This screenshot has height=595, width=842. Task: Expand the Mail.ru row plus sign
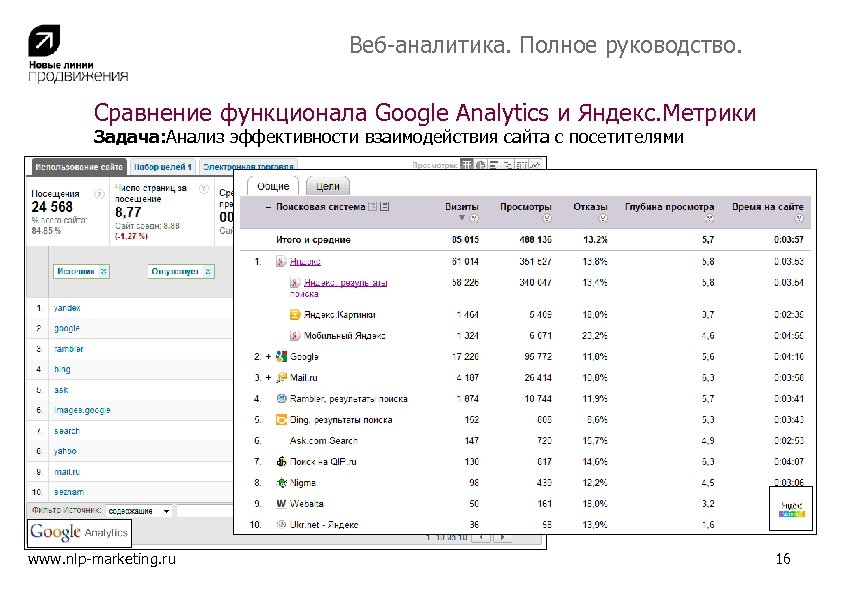click(x=268, y=378)
